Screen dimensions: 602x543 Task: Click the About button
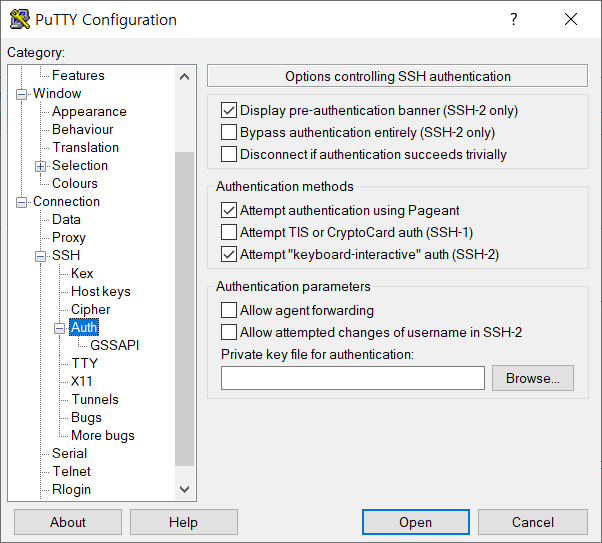pos(68,522)
